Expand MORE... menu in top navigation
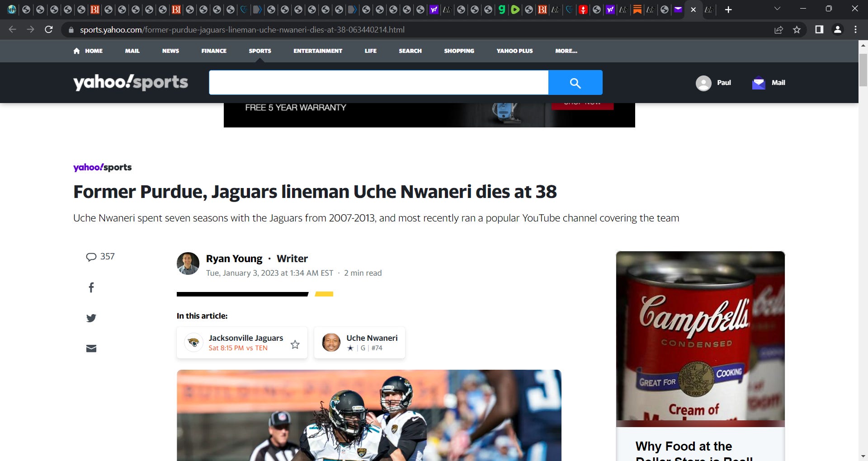 [x=566, y=51]
